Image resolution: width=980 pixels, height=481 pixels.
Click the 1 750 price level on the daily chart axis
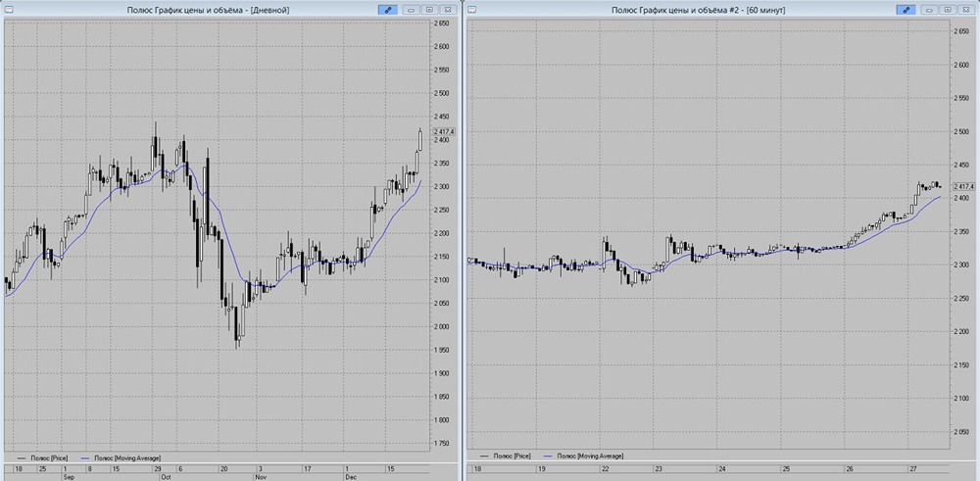(x=442, y=444)
